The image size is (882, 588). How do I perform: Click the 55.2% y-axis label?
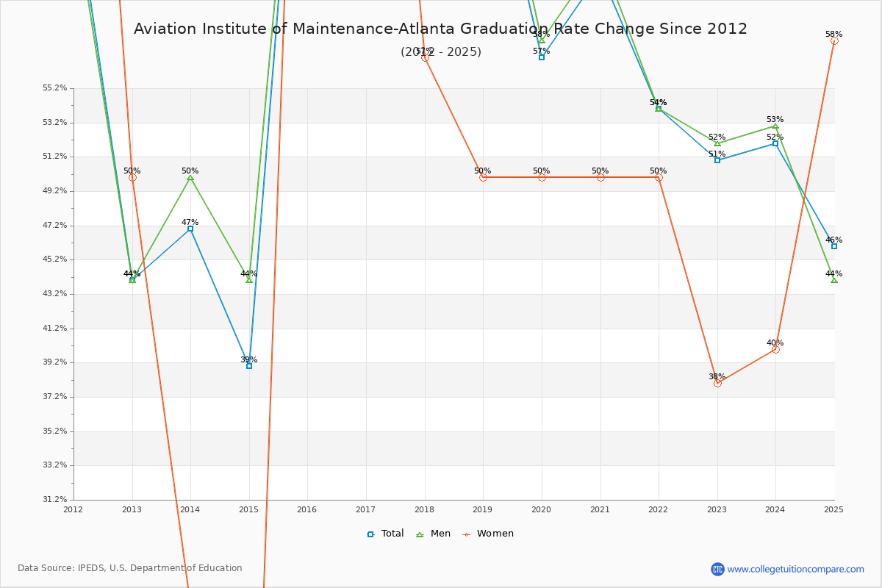pos(55,88)
